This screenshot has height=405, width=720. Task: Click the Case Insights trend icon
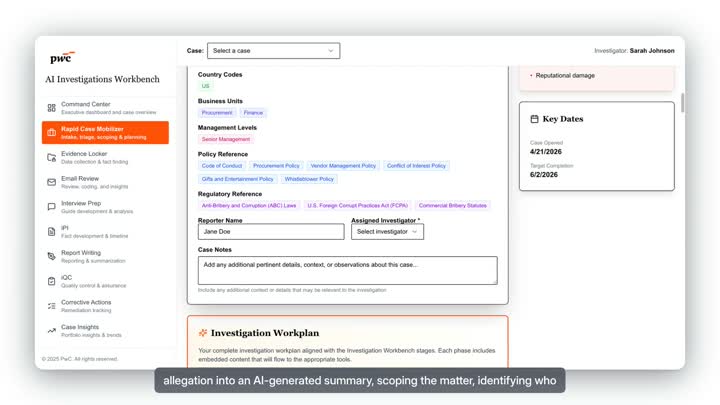(x=51, y=331)
